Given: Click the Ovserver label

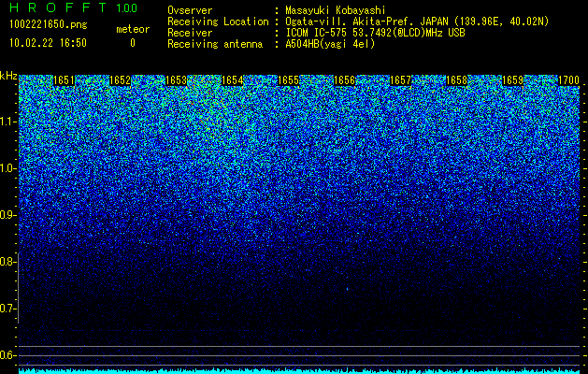Looking at the screenshot, I should (190, 10).
